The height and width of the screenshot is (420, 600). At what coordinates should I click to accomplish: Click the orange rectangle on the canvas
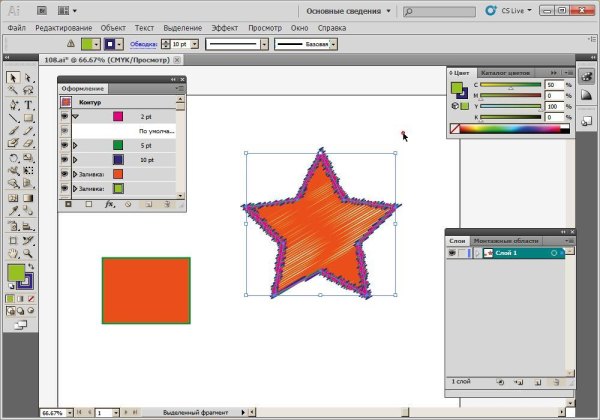(146, 291)
